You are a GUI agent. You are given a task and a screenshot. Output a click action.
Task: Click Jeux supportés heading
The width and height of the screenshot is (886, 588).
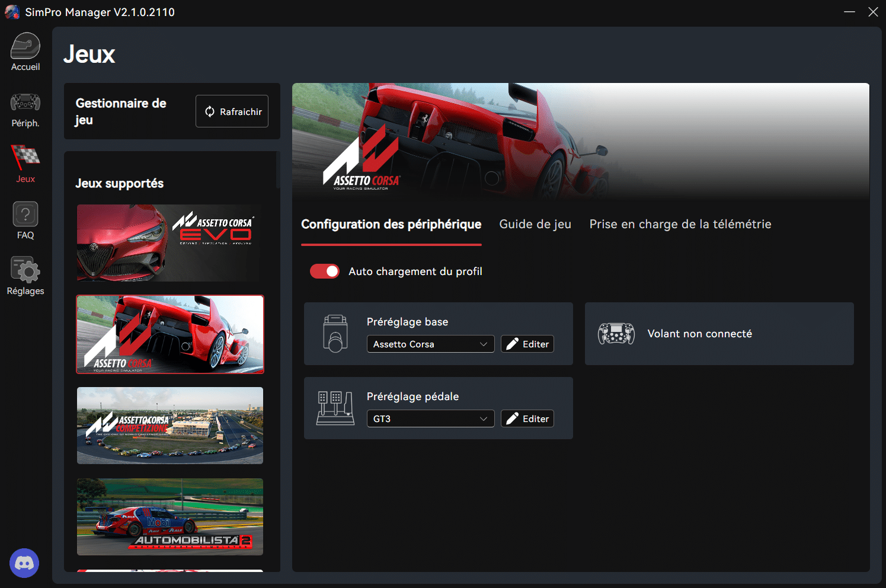click(x=120, y=183)
